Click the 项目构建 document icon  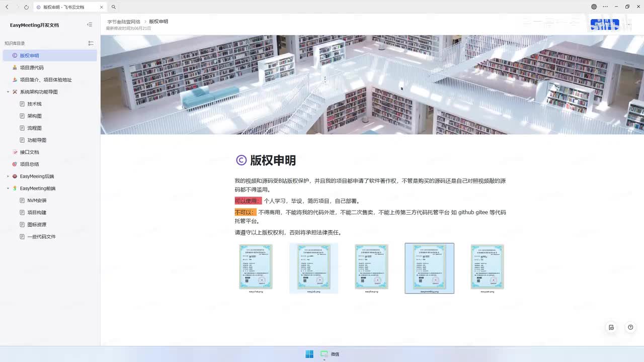pos(22,212)
